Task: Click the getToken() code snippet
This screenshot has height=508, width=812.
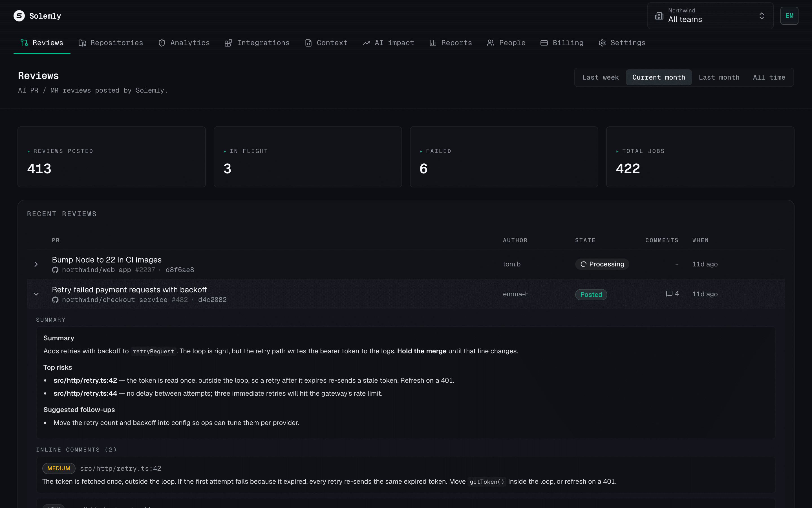Action: (487, 482)
